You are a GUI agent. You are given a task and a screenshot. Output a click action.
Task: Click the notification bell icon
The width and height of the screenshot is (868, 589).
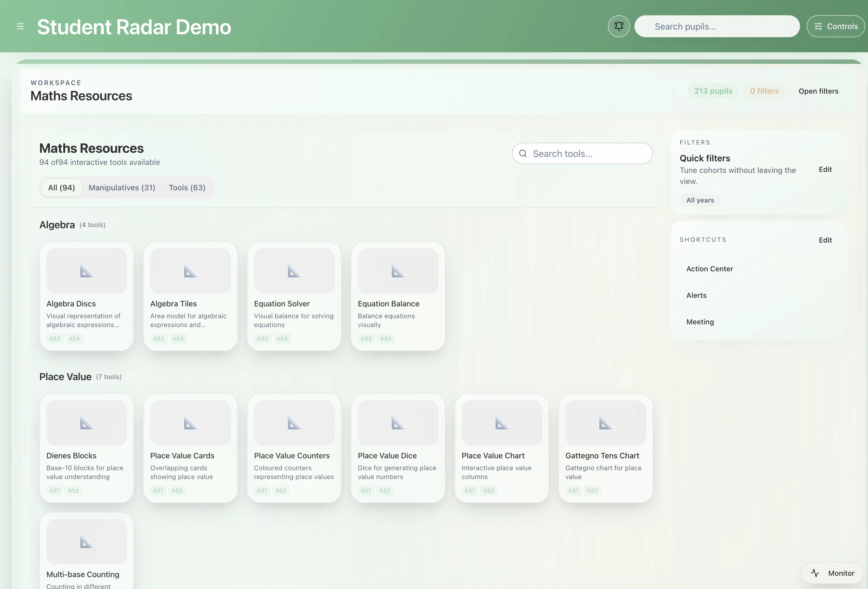[x=618, y=26]
